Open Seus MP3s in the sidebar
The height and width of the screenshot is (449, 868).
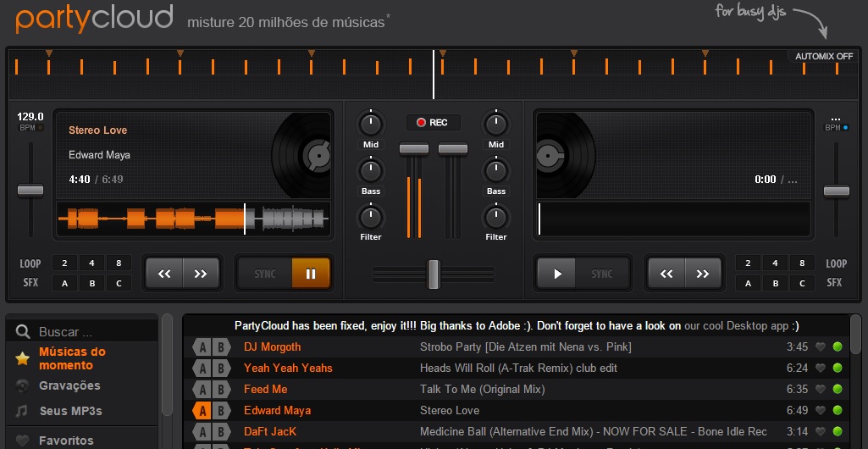point(70,411)
